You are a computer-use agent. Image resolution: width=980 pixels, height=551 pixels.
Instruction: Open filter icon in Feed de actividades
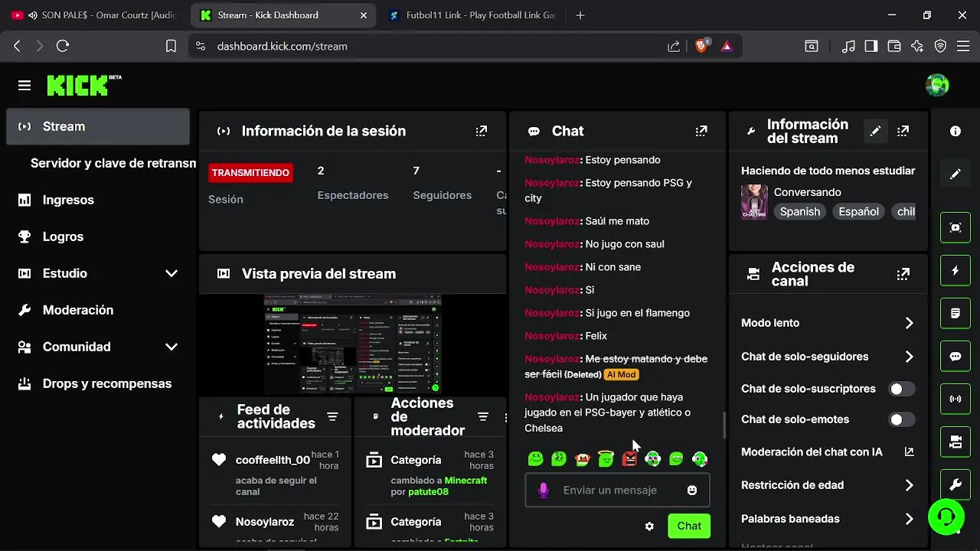tap(332, 416)
